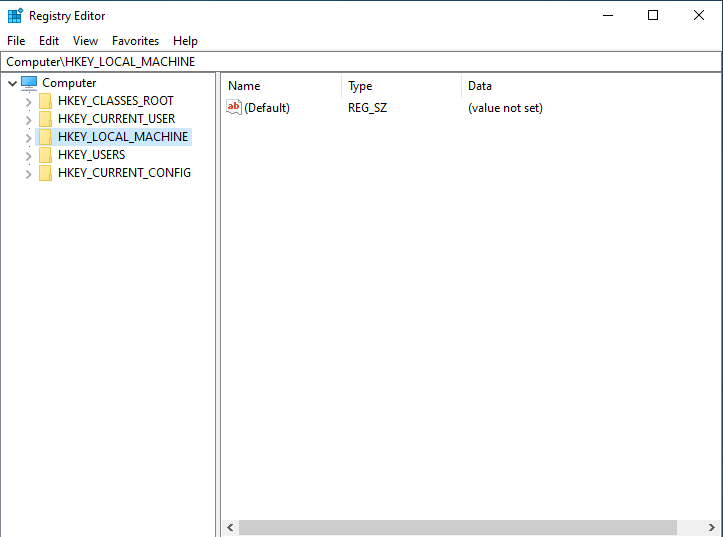This screenshot has height=537, width=723.
Task: Select HKEY_CURRENT_CONFIG in the tree
Action: [x=124, y=173]
